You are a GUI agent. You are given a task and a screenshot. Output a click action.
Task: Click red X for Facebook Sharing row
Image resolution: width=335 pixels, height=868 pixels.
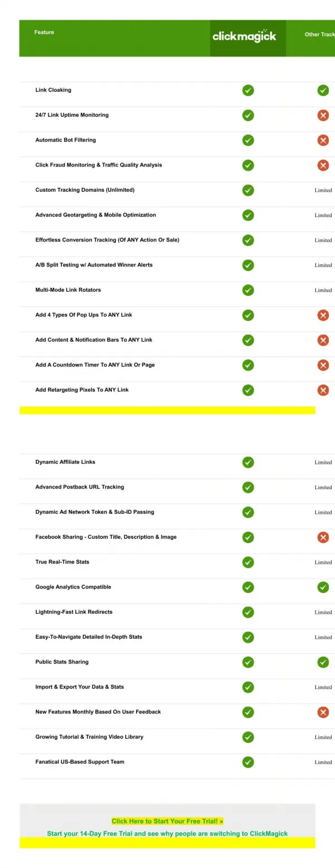tap(323, 537)
